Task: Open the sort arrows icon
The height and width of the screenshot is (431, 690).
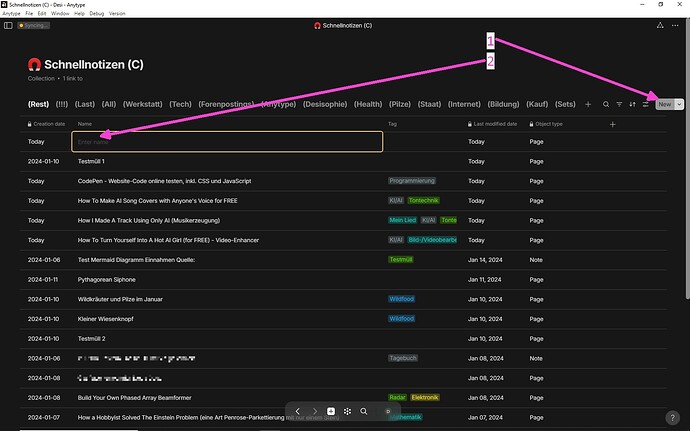Action: [x=632, y=104]
